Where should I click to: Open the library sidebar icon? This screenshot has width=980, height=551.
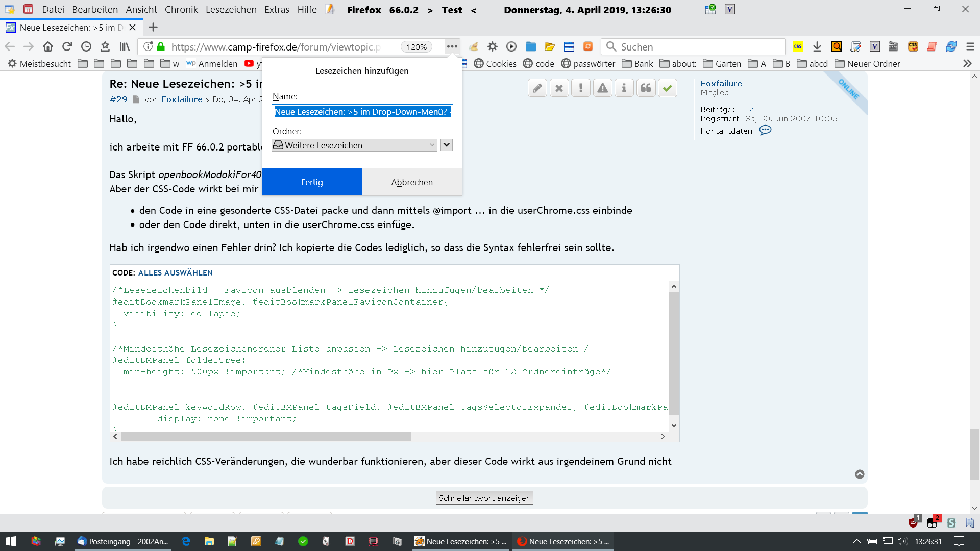tap(125, 47)
